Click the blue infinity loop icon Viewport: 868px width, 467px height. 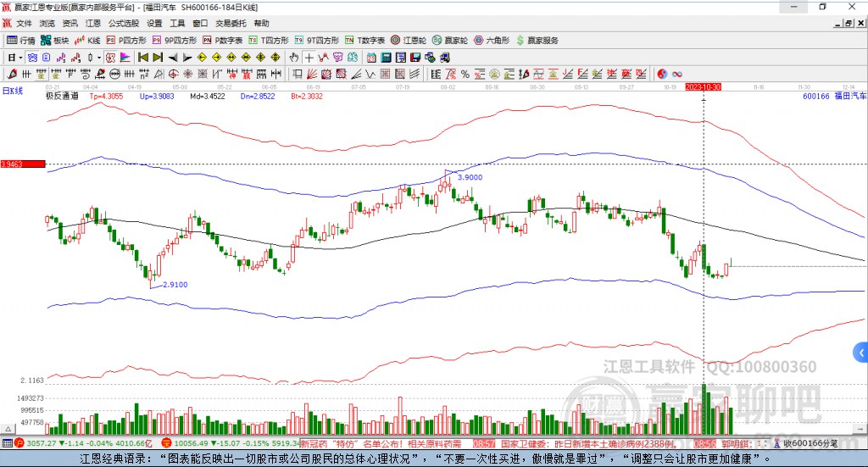tap(677, 74)
